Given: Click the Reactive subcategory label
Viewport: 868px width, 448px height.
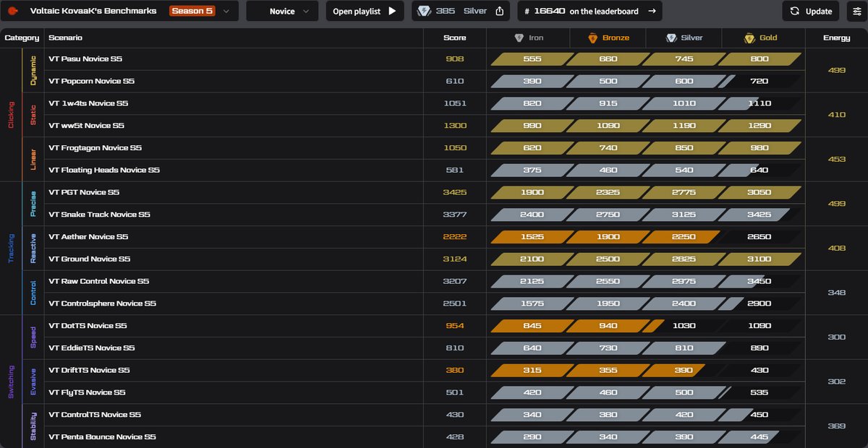Looking at the screenshot, I should (33, 248).
